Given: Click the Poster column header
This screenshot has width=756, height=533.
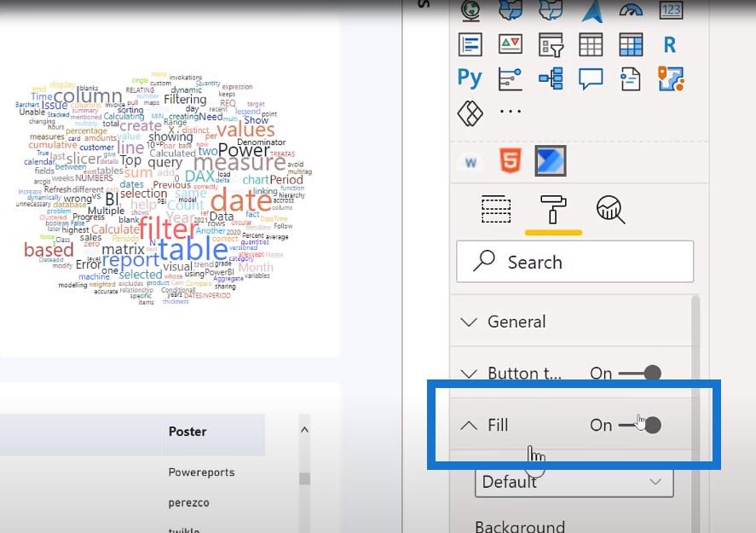Looking at the screenshot, I should click(x=188, y=432).
